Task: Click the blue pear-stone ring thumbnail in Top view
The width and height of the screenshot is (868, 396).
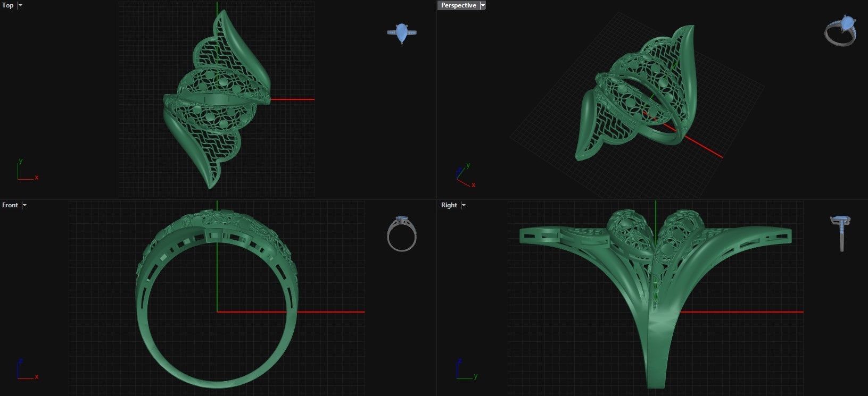Action: coord(402,33)
